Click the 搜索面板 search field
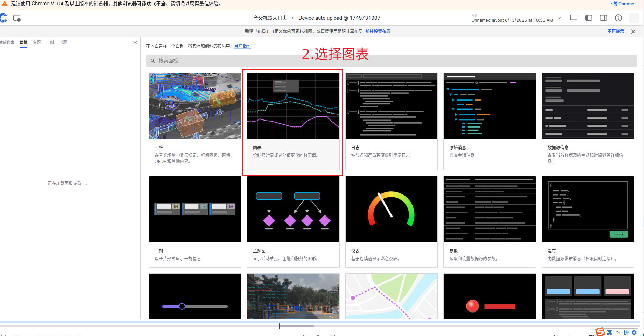The width and height of the screenshot is (644, 336). (391, 61)
